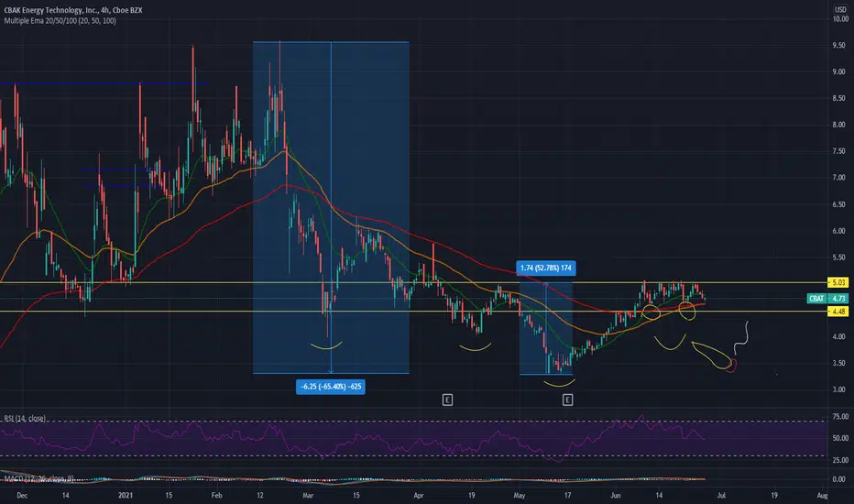Select the Multiple Ema 20/50/100 indicator legend
854x504 pixels.
60,21
